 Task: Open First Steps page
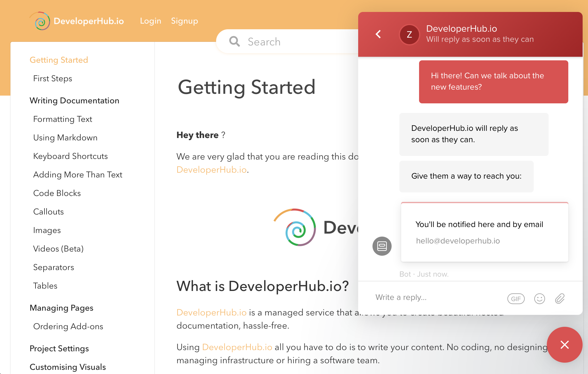[53, 78]
